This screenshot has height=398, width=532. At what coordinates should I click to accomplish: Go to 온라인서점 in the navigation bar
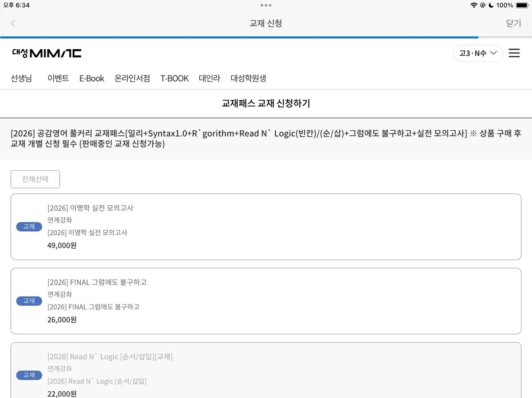[132, 78]
